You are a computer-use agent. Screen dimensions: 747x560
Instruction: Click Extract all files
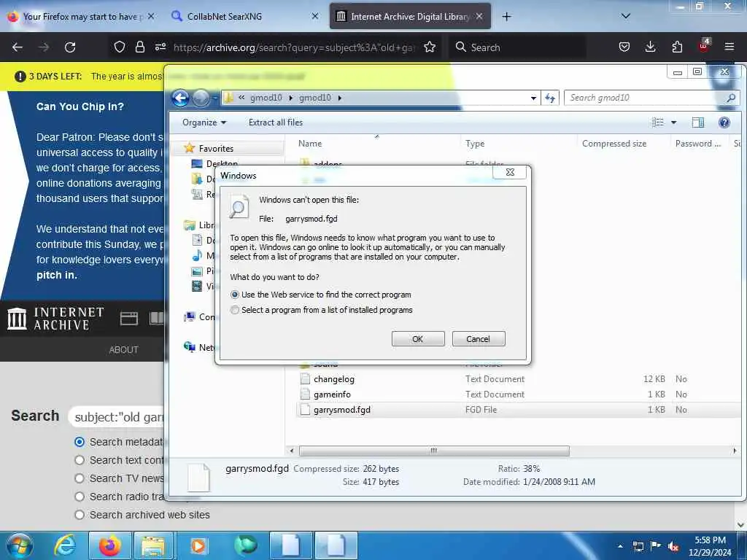[275, 122]
